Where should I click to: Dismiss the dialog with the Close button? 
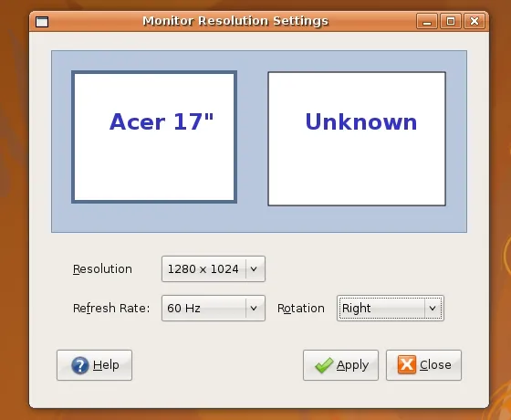pyautogui.click(x=424, y=365)
